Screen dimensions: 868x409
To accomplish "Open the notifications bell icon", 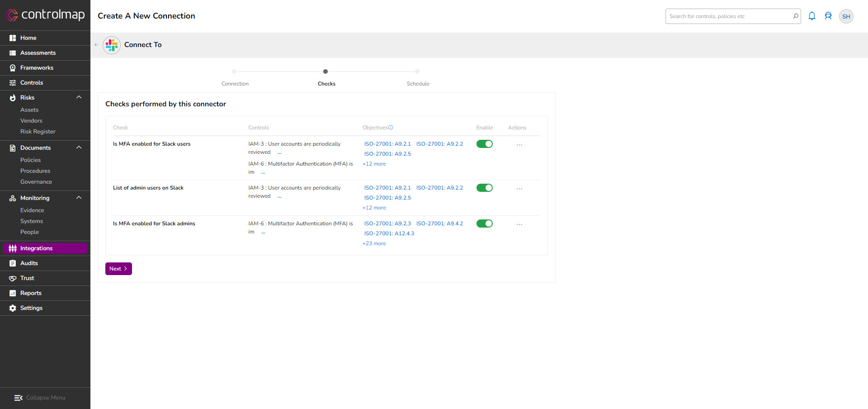I will click(x=811, y=16).
